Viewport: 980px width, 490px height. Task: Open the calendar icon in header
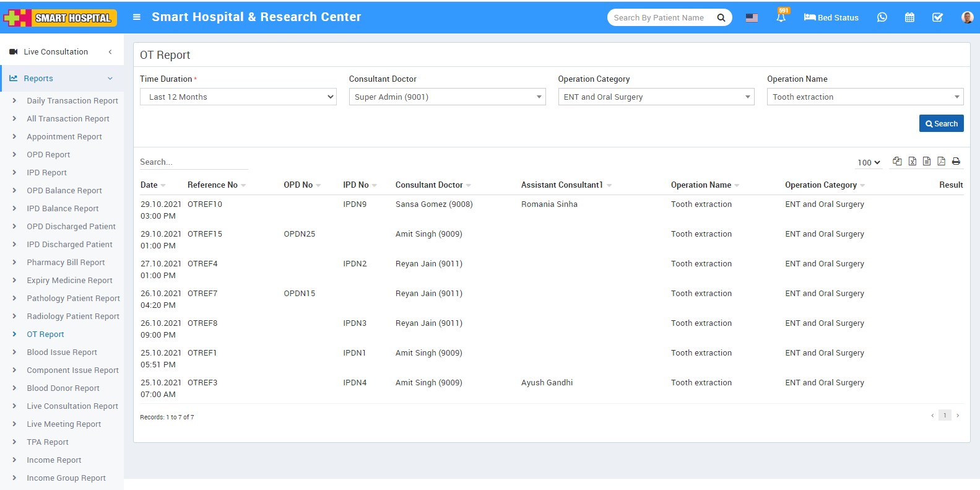tap(909, 17)
